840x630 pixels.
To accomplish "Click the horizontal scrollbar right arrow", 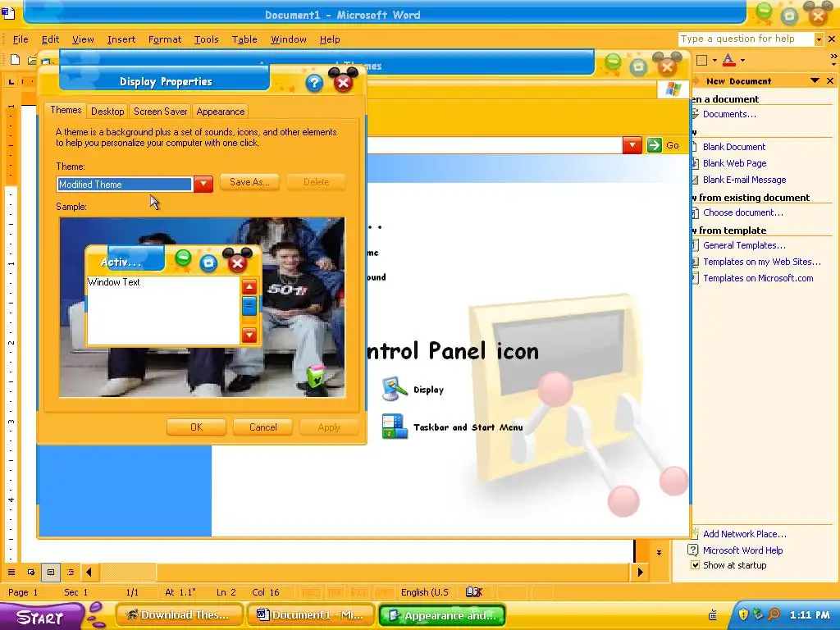I will (x=640, y=572).
